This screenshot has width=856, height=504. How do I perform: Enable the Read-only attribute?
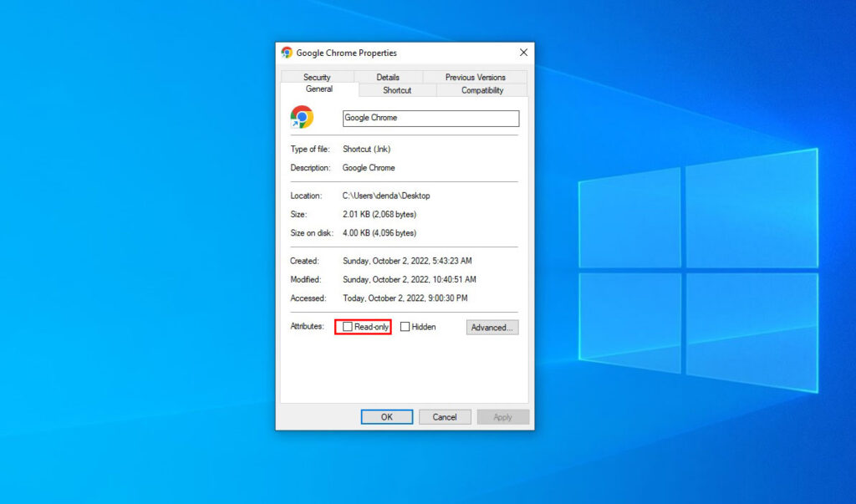coord(347,327)
